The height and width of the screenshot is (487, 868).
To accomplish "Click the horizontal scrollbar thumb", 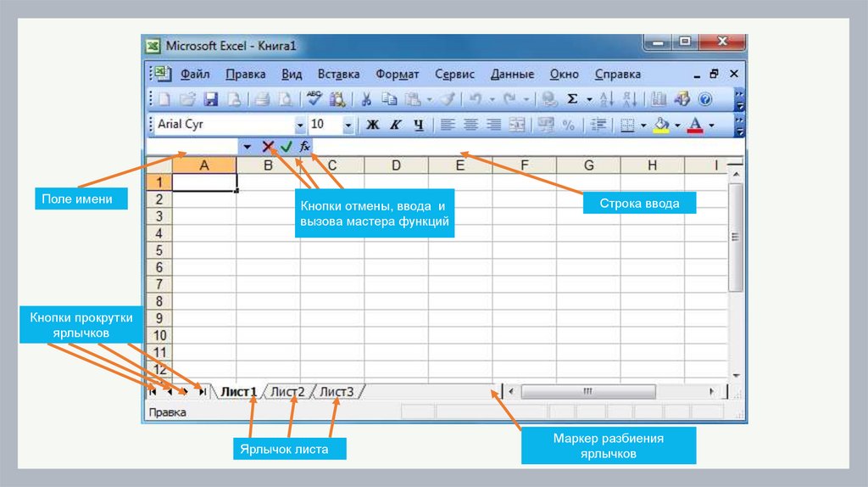I will pyautogui.click(x=588, y=392).
